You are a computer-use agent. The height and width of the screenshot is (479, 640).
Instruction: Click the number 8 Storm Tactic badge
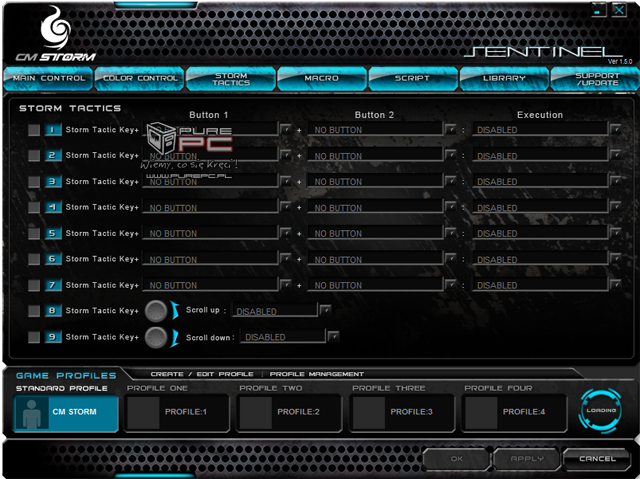[53, 310]
